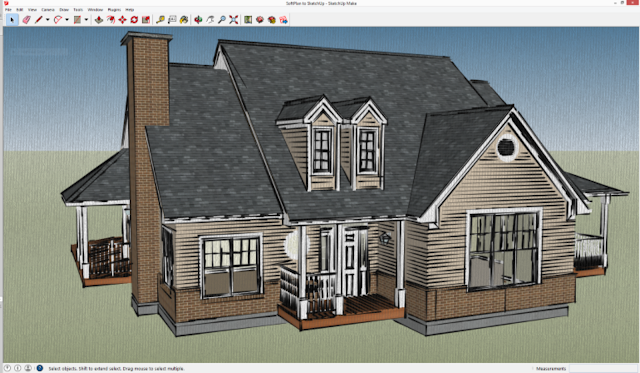Image resolution: width=640 pixels, height=373 pixels.
Task: Click the SketchUp logo in title bar
Action: tap(6, 3)
